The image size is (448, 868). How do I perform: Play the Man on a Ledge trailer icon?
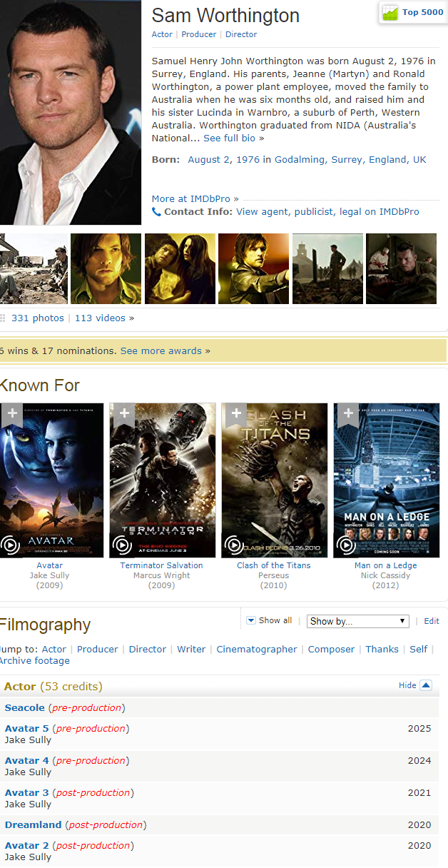[345, 545]
